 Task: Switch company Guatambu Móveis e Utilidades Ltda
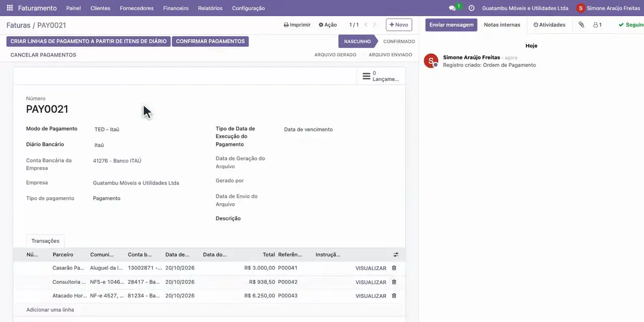pyautogui.click(x=525, y=8)
